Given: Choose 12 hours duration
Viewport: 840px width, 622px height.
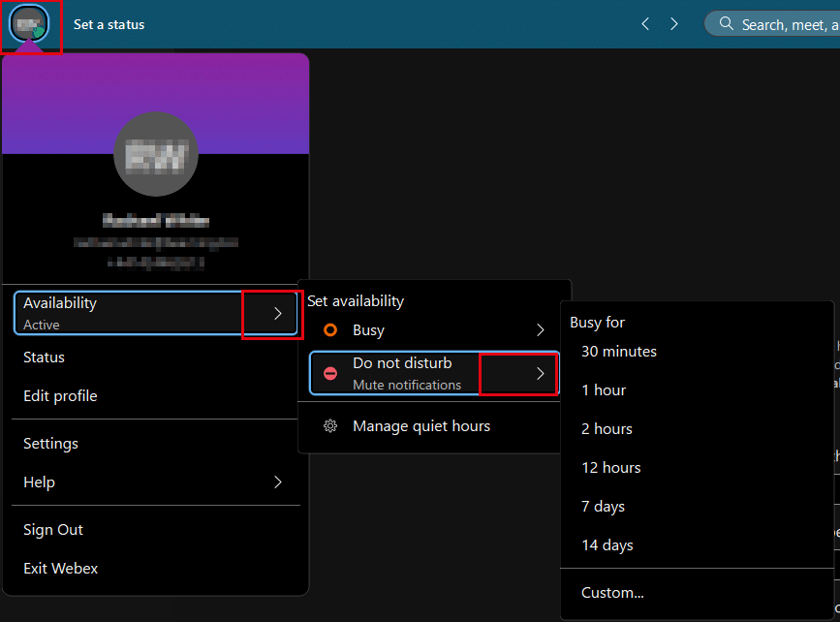Looking at the screenshot, I should click(x=611, y=468).
